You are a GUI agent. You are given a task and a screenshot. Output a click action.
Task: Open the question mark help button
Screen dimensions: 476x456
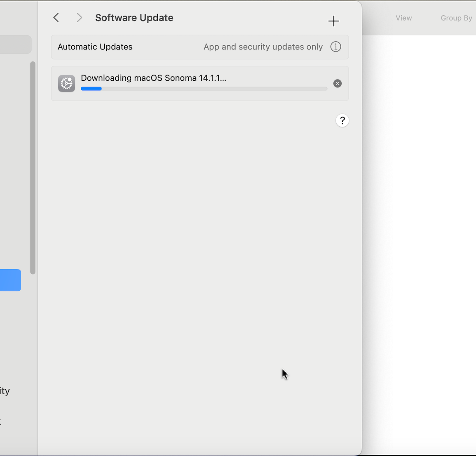pos(342,121)
